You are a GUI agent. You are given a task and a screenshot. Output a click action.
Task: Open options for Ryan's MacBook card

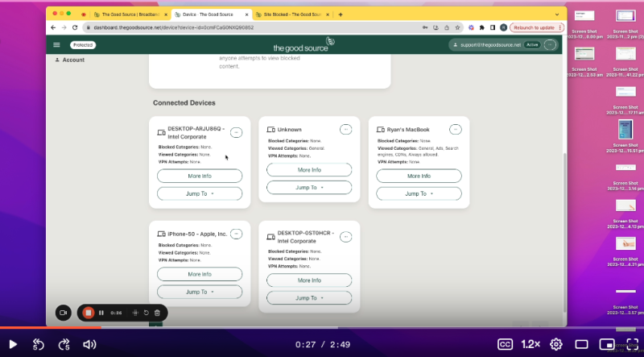(x=456, y=129)
